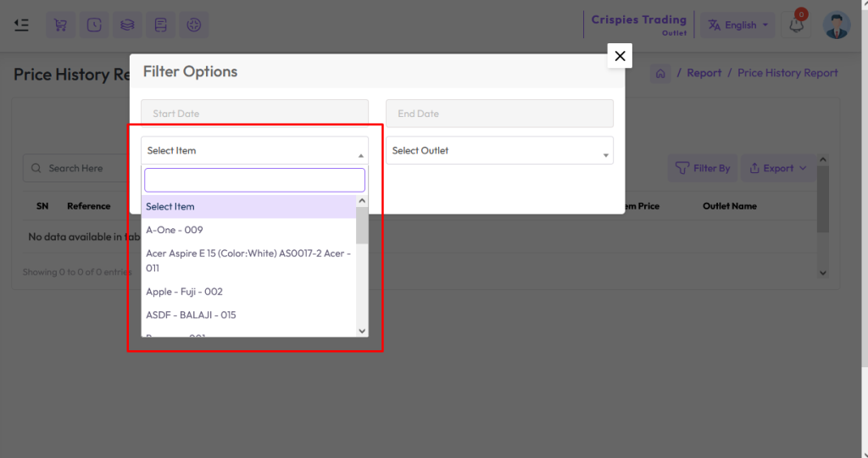868x458 pixels.
Task: Select 'Apple - Fuji - 002' option
Action: (184, 292)
